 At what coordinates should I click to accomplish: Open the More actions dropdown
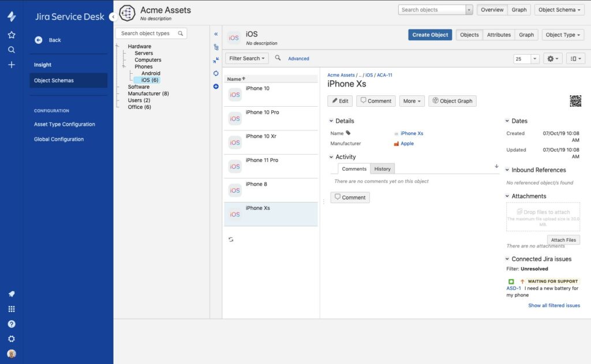pos(412,101)
